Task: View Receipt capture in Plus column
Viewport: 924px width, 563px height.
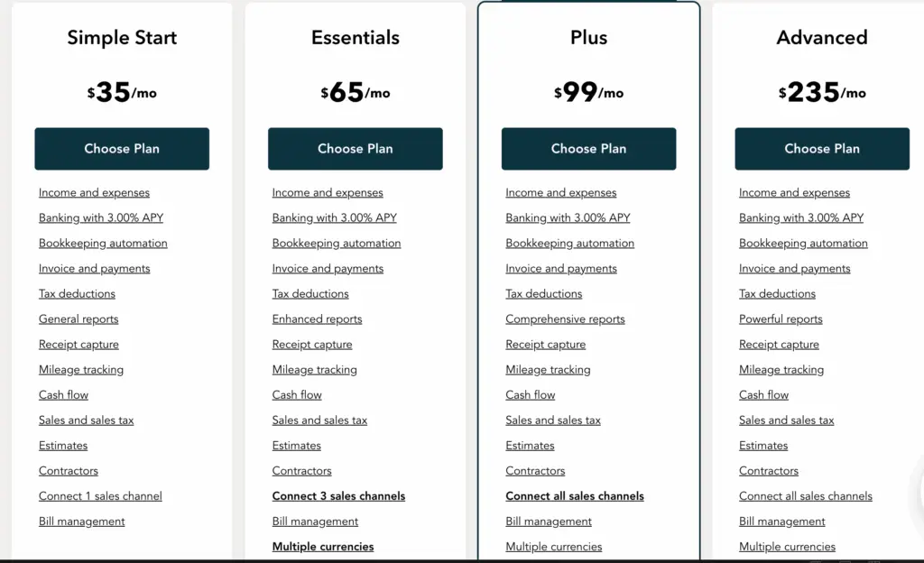Action: coord(545,344)
